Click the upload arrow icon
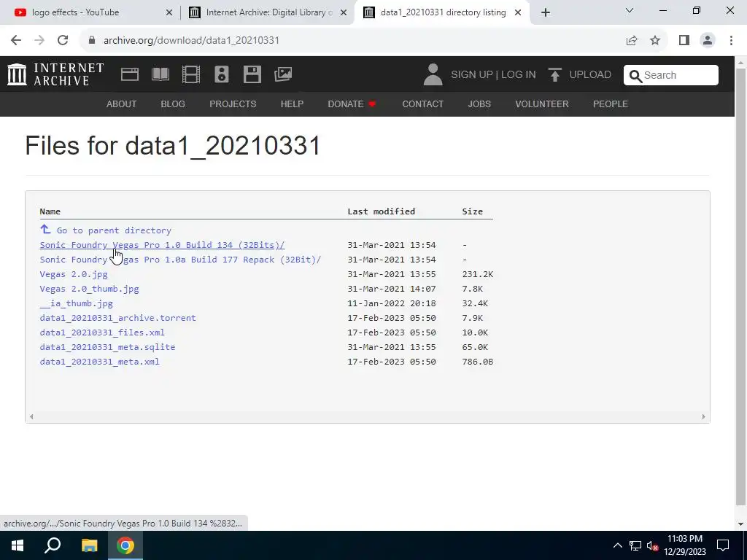Screen dimensions: 747x560 554,75
